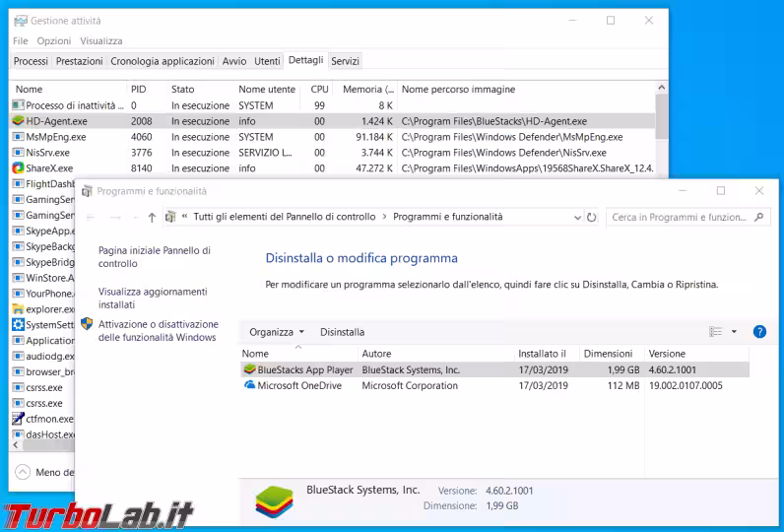The width and height of the screenshot is (784, 532).
Task: Switch to the Avvio tab
Action: 234,61
